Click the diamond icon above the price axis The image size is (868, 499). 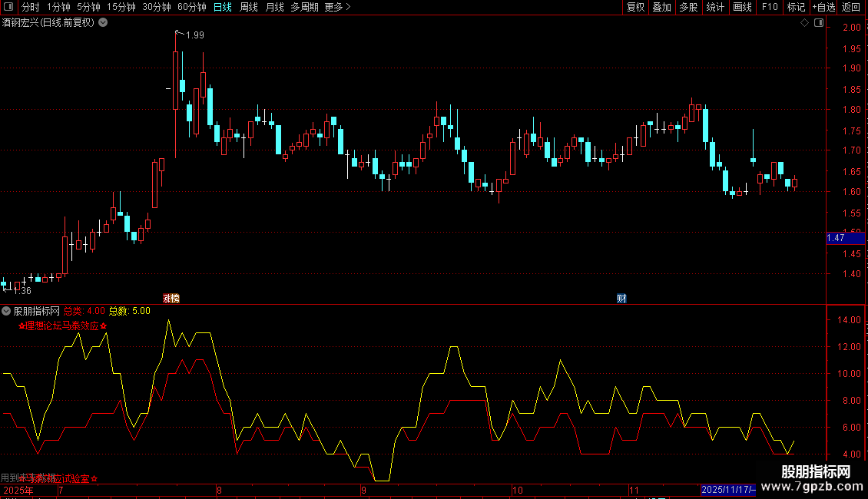(x=805, y=23)
